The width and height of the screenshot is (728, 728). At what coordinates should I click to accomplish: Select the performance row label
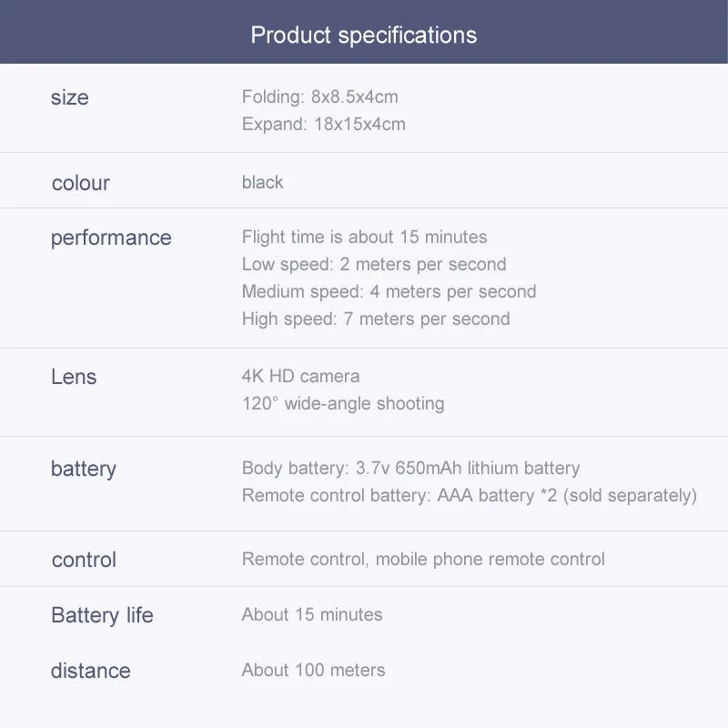pyautogui.click(x=111, y=238)
